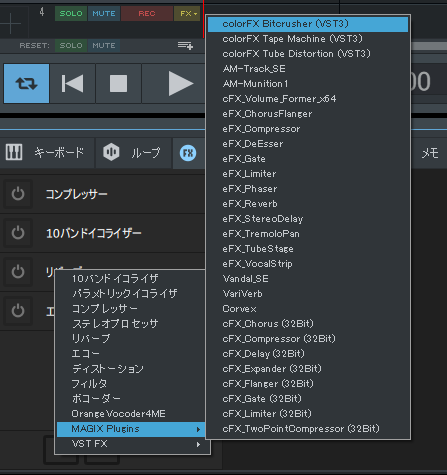Select eFX_Limiter plugin
Viewport: 447px width, 475px height.
308,174
